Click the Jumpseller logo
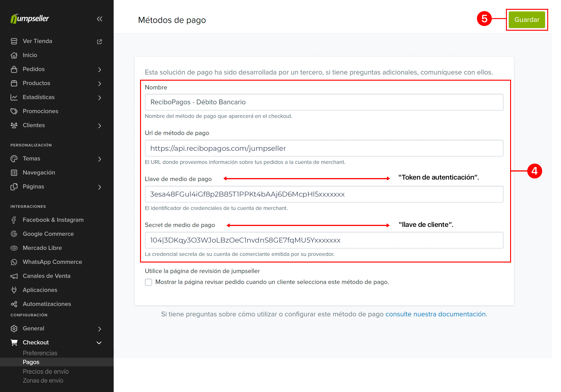This screenshot has height=392, width=561. point(30,18)
